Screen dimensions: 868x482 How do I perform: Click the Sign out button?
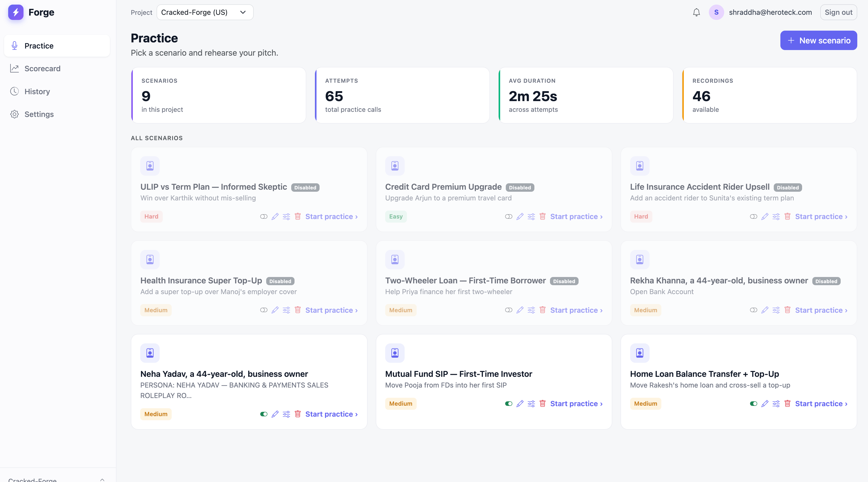click(838, 13)
